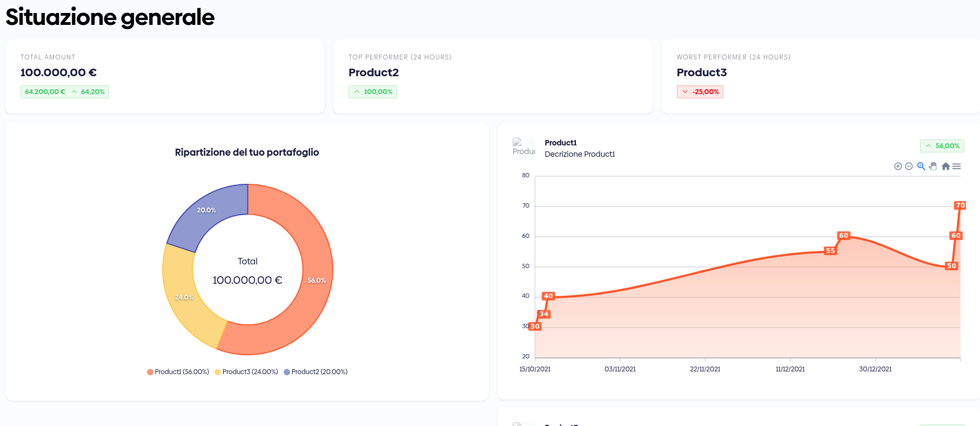Click the 56,00% badge on Product1 chart
Screen dimensions: 980x426
(942, 146)
